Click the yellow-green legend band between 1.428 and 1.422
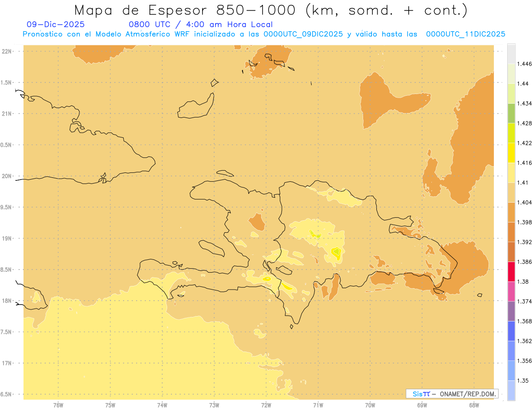Viewport: 532px width, 411px height. pyautogui.click(x=511, y=133)
